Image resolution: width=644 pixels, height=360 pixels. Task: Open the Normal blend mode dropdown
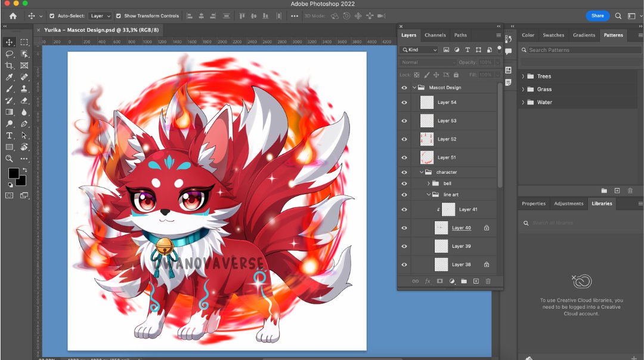coord(428,62)
